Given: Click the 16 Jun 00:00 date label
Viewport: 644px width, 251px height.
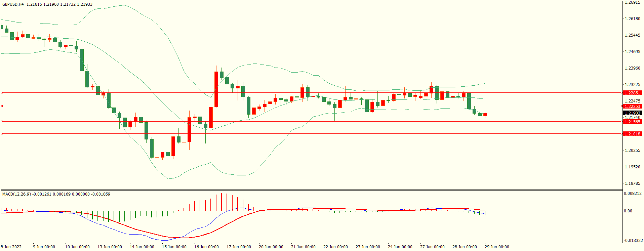Looking at the screenshot, I should point(206,247).
